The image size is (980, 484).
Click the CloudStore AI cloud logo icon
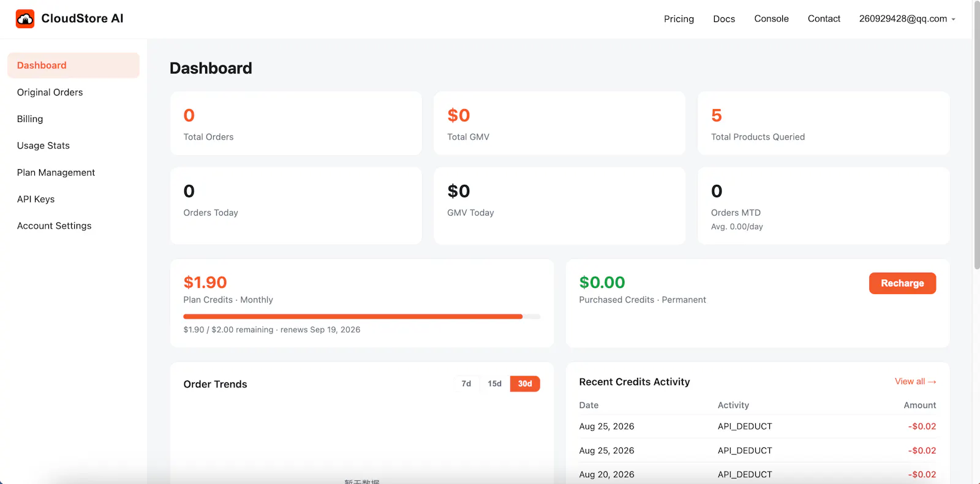click(25, 19)
